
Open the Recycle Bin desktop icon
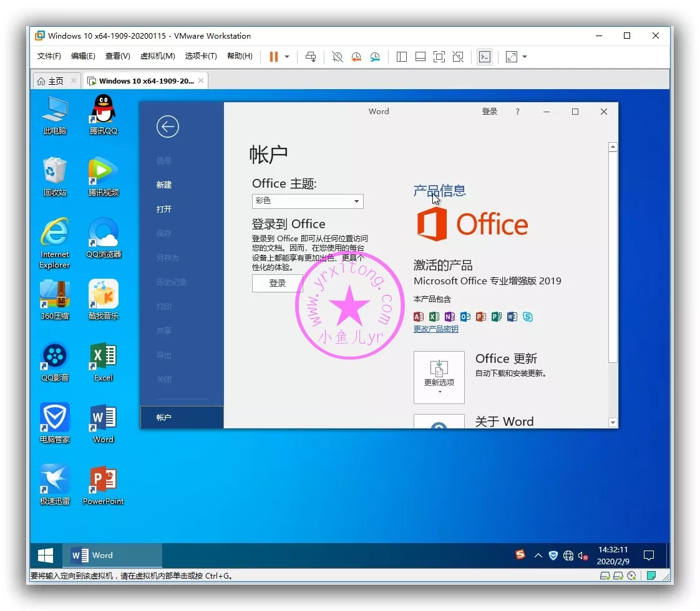(x=55, y=174)
